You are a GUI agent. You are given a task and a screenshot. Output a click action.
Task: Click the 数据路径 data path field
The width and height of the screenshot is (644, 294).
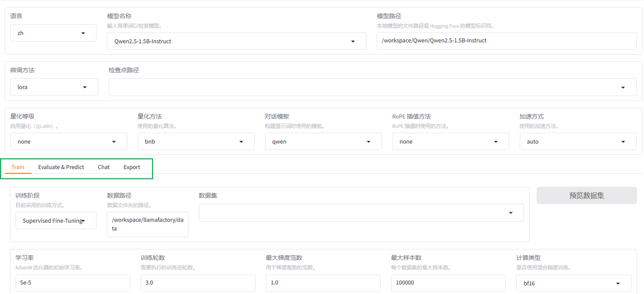[147, 224]
